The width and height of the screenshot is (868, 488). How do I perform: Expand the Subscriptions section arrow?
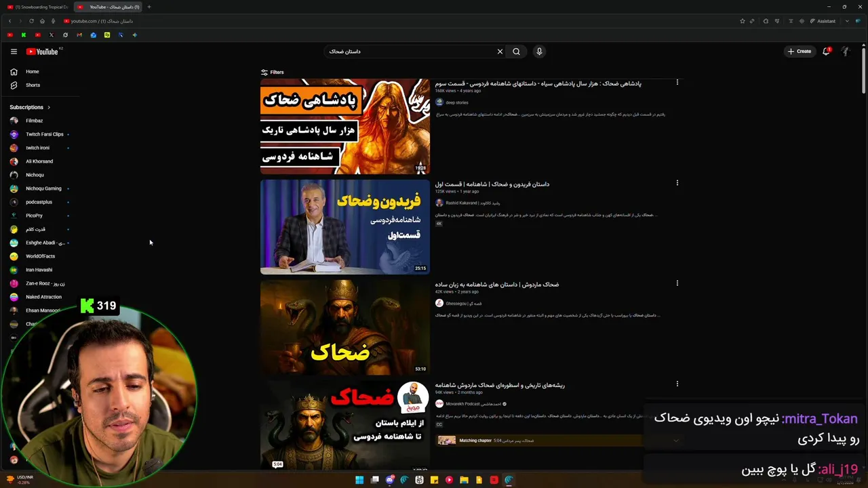pyautogui.click(x=49, y=107)
